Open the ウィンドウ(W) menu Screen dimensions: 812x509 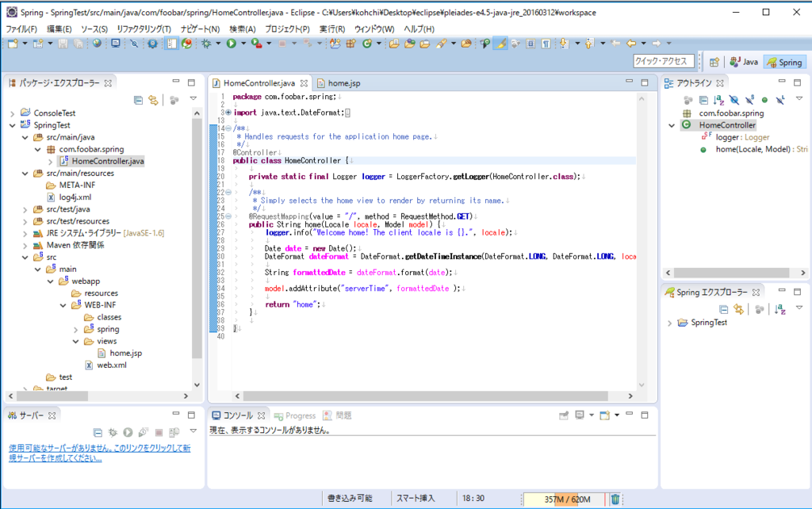point(374,29)
